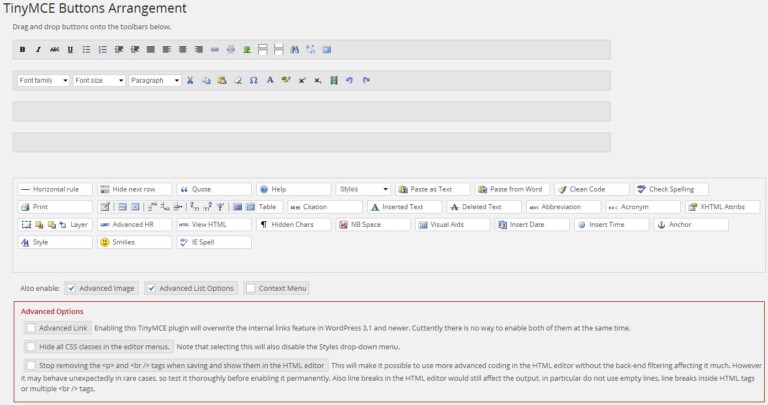Screen dimensions: 768x405
Task: Select the film strip media icon
Action: (334, 80)
